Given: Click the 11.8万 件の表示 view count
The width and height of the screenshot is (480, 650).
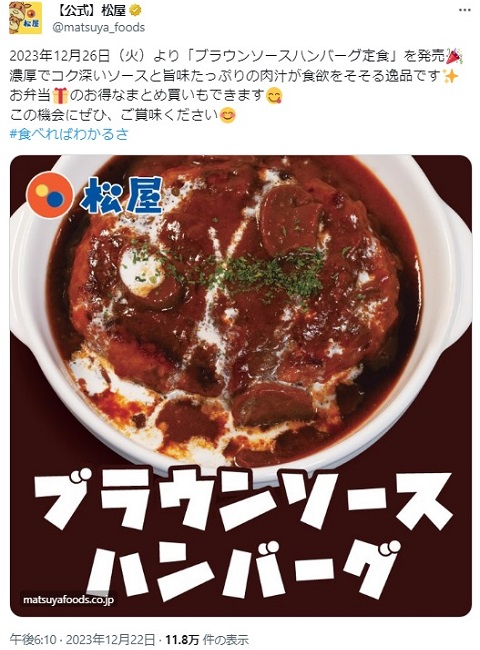Looking at the screenshot, I should tap(207, 640).
